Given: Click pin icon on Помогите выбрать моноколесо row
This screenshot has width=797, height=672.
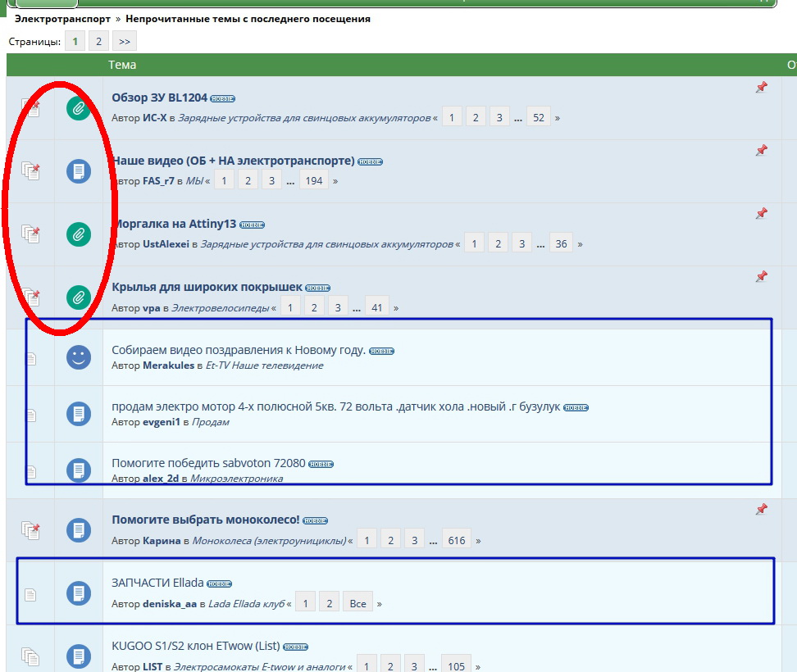Looking at the screenshot, I should pyautogui.click(x=761, y=510).
